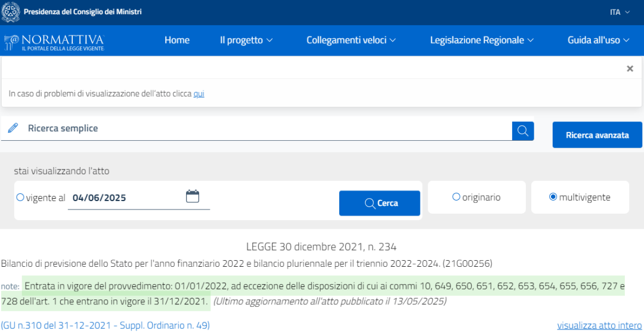Select the 'originario' radio option

[456, 197]
